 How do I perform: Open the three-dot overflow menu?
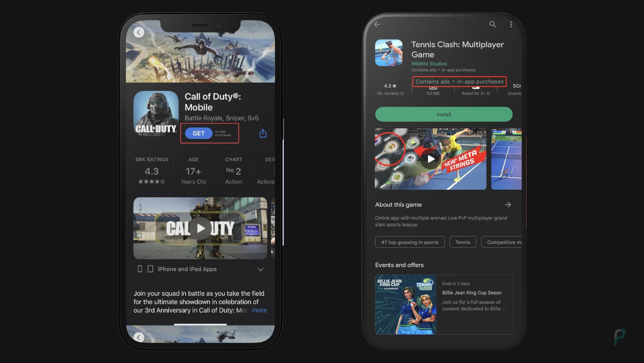click(511, 24)
